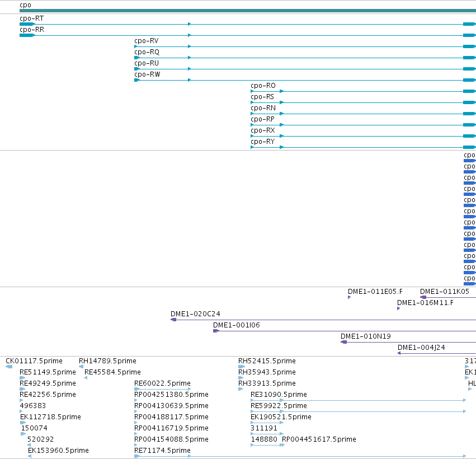476x459 pixels.
Task: Click the RE59922.5prime EST label
Action: click(279, 406)
